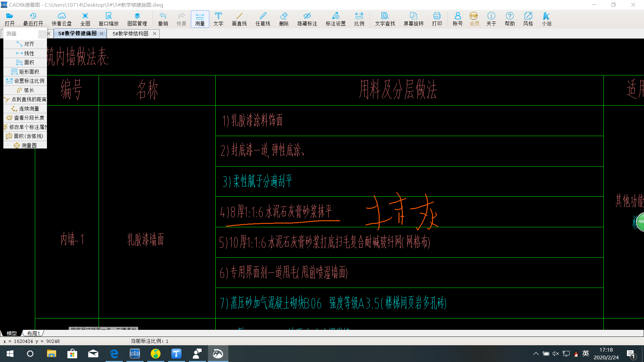The height and width of the screenshot is (362, 644).
Task: Choose 对齐 aligned measurement
Action: pos(25,44)
